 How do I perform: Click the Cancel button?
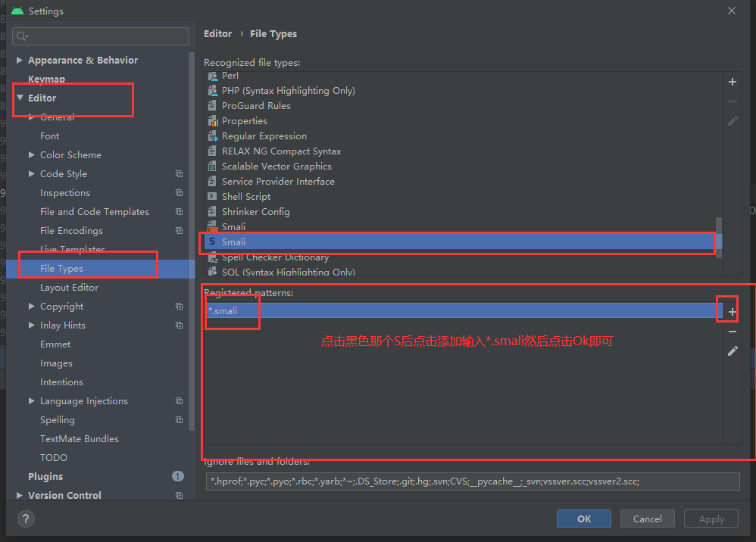[x=647, y=519]
